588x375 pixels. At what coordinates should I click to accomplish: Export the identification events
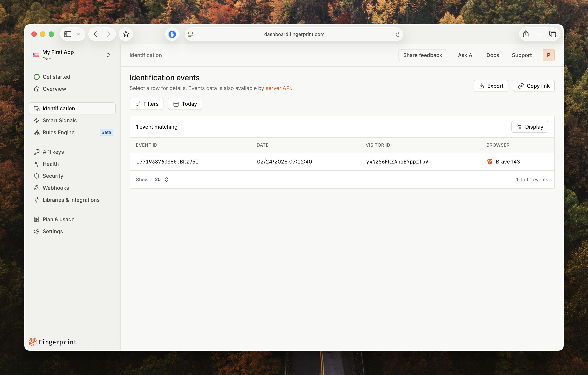click(x=491, y=86)
